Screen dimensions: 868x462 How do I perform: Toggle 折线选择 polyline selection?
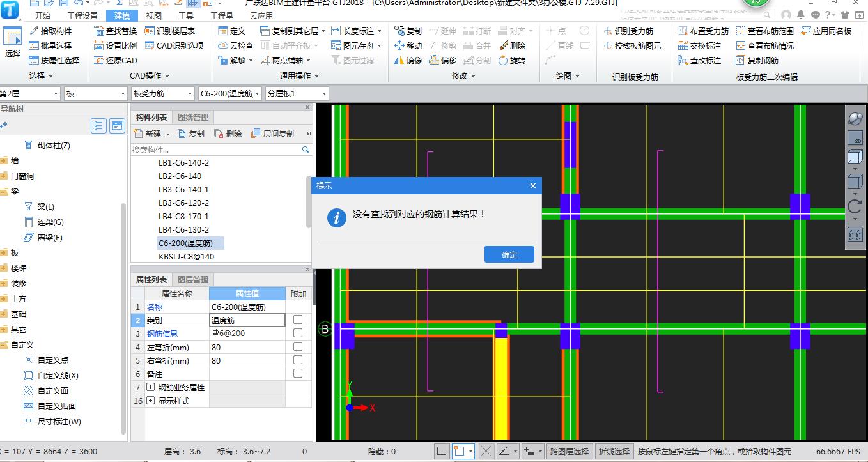coord(613,451)
